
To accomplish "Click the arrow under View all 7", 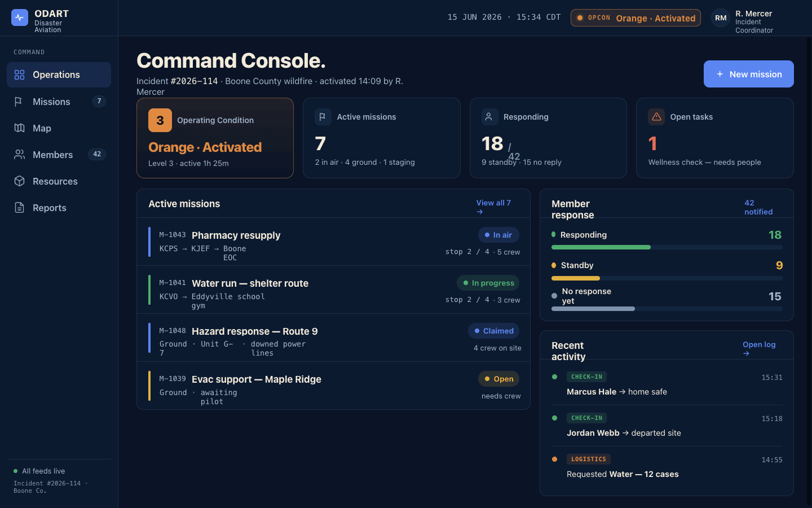I will tap(480, 212).
